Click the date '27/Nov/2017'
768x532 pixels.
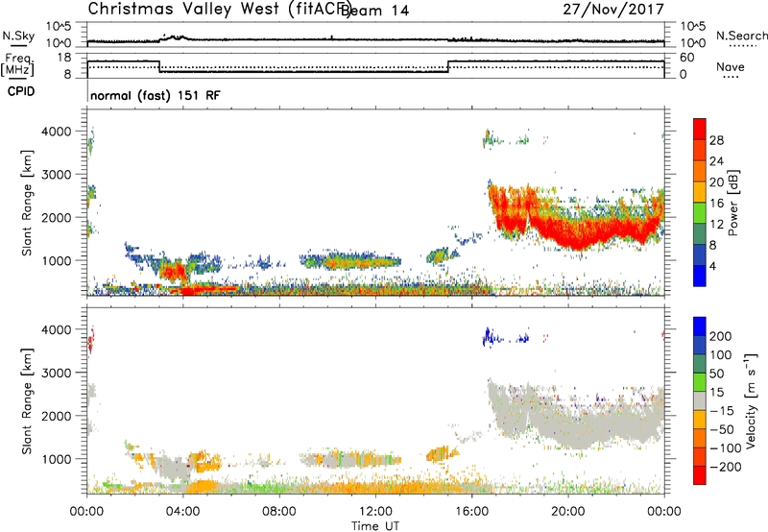(x=613, y=9)
